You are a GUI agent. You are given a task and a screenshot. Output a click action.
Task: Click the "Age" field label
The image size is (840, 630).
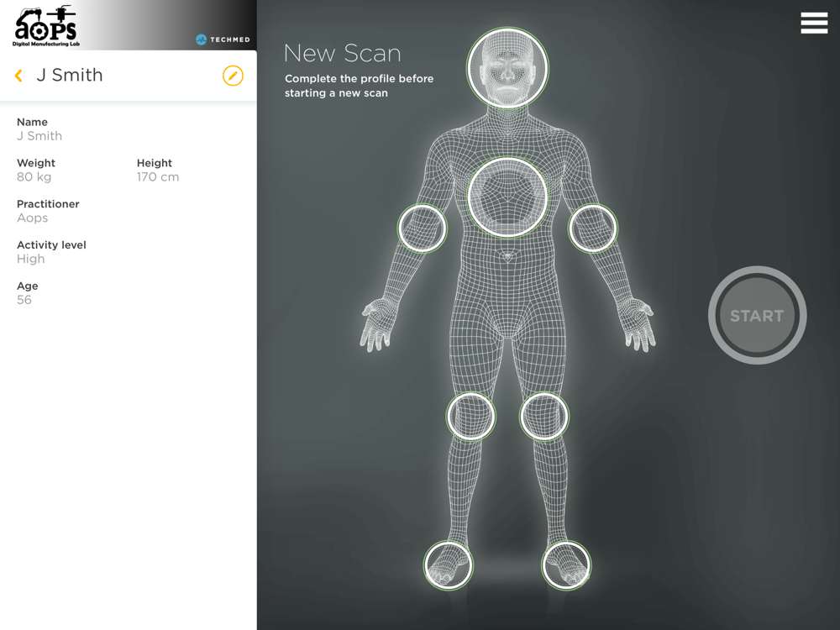click(28, 286)
